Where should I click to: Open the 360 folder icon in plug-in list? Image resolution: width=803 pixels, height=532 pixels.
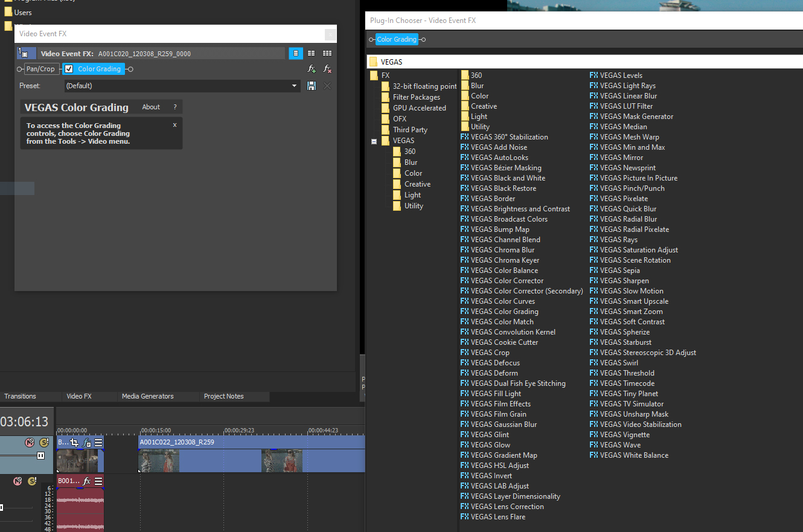pyautogui.click(x=465, y=75)
